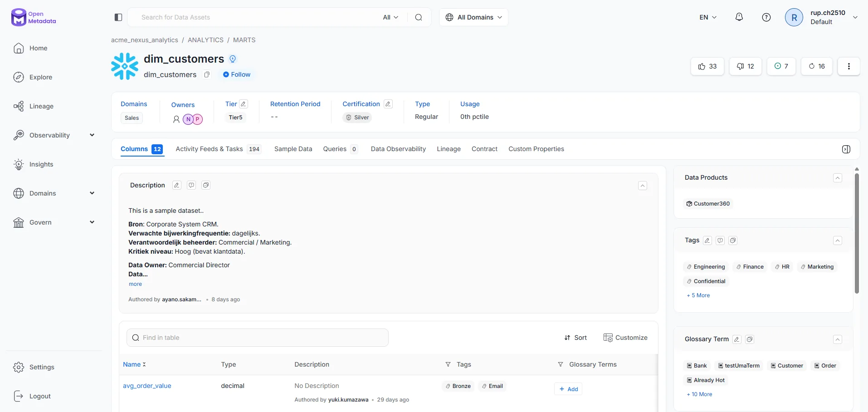This screenshot has width=868, height=412.
Task: Edit the Glossary Term list
Action: point(737,339)
